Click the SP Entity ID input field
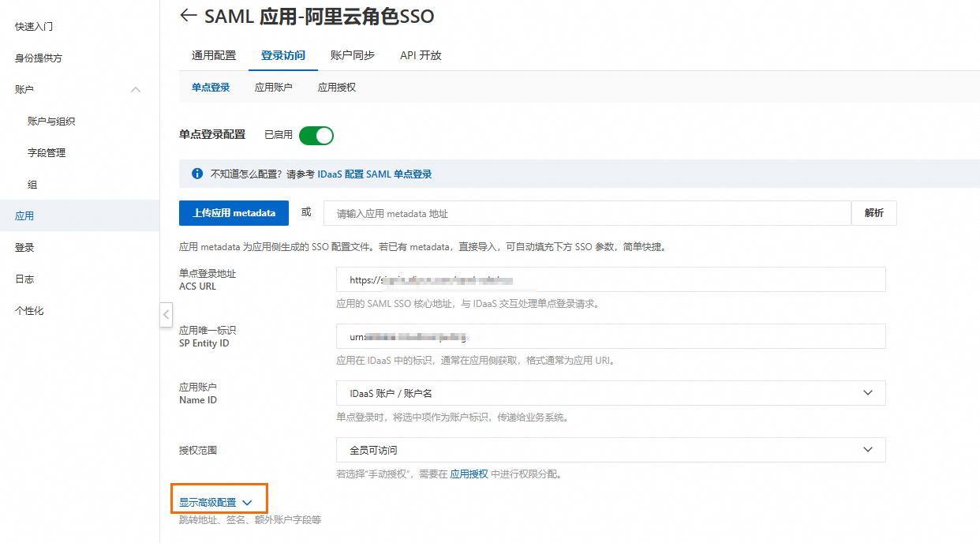The width and height of the screenshot is (980, 543). pyautogui.click(x=611, y=336)
